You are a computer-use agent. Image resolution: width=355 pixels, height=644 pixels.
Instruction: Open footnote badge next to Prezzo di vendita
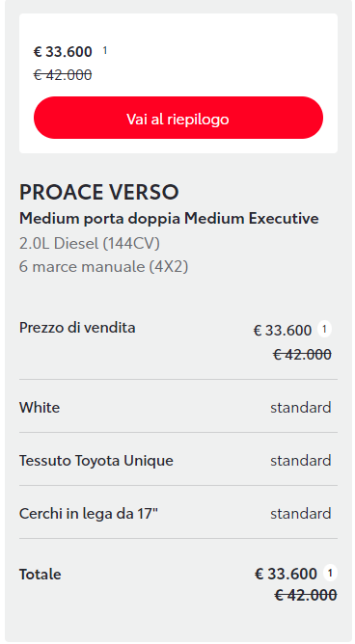[x=324, y=330]
